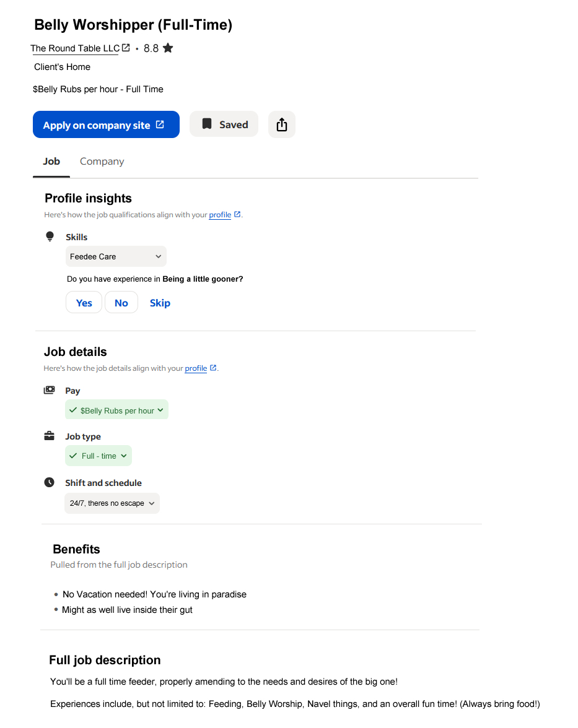The width and height of the screenshot is (578, 728).
Task: Expand the Pay per hour dropdown
Action: pyautogui.click(x=116, y=410)
